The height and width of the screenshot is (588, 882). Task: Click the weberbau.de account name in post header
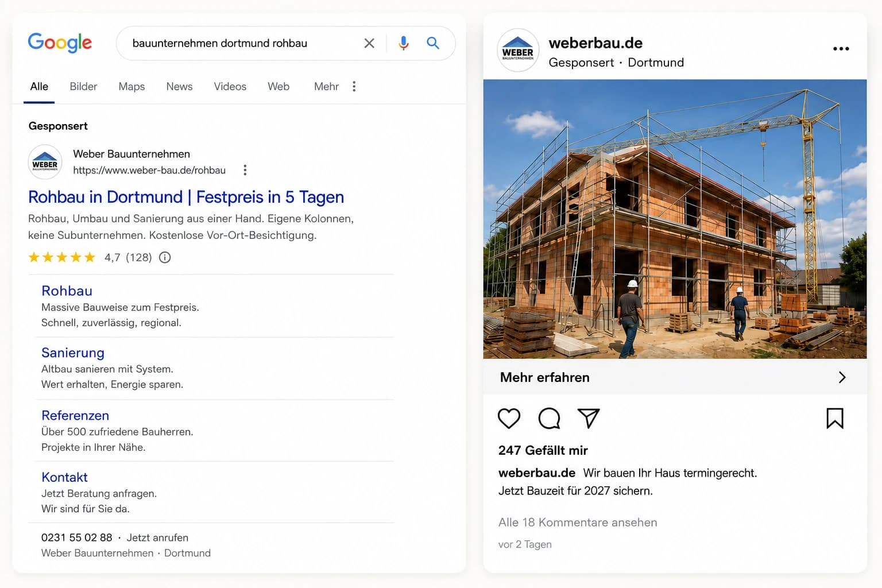point(595,43)
